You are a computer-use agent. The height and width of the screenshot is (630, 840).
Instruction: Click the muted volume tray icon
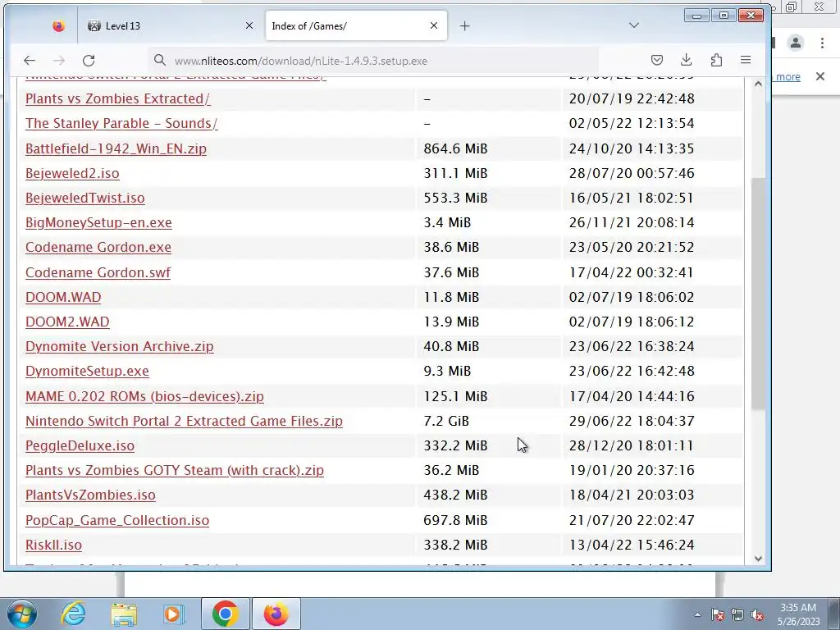point(757,614)
